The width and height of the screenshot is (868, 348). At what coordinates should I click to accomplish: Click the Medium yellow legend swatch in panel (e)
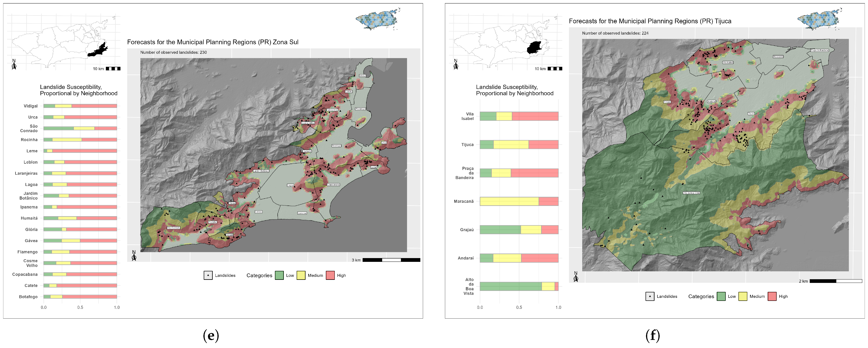coord(301,275)
